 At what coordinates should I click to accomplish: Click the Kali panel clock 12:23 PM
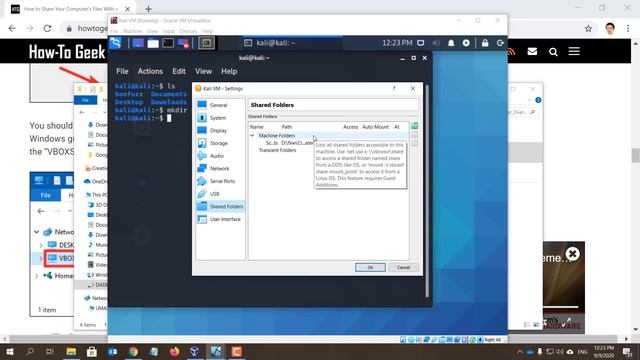click(397, 43)
